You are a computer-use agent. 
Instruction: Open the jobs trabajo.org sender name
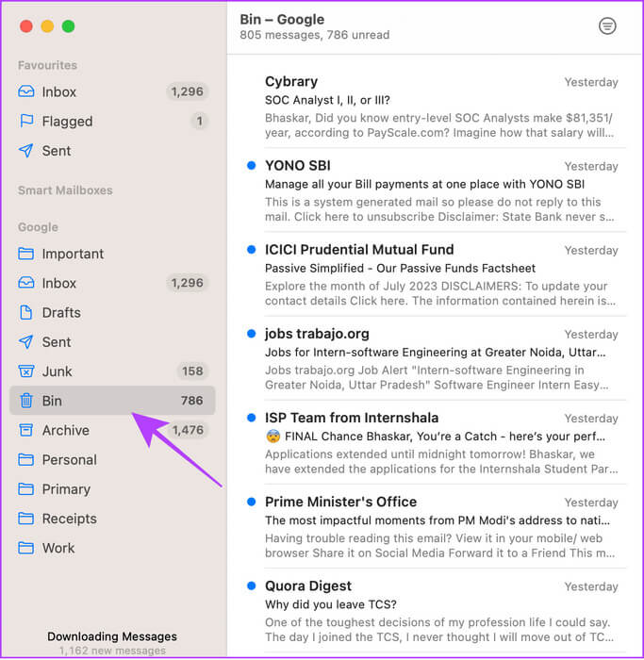click(317, 334)
